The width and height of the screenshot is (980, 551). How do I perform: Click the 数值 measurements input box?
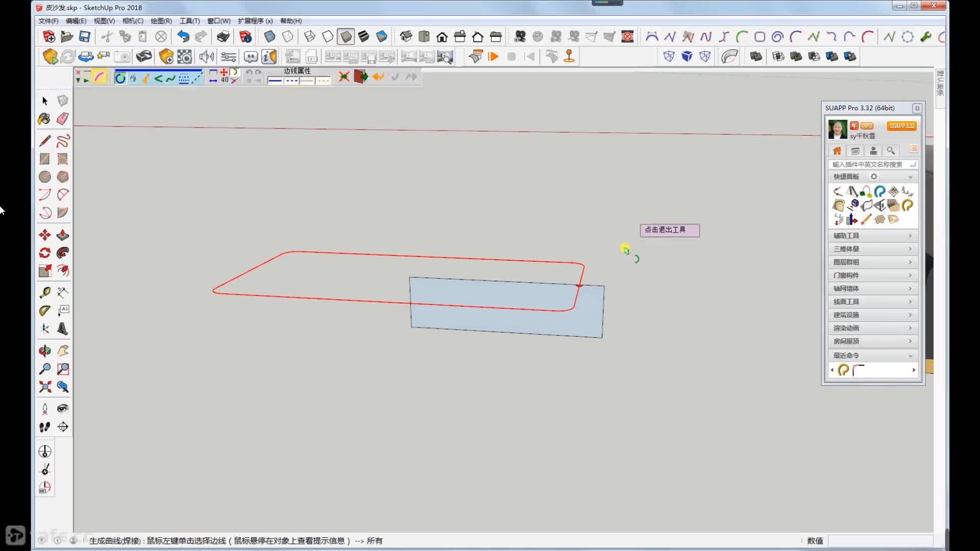point(880,541)
